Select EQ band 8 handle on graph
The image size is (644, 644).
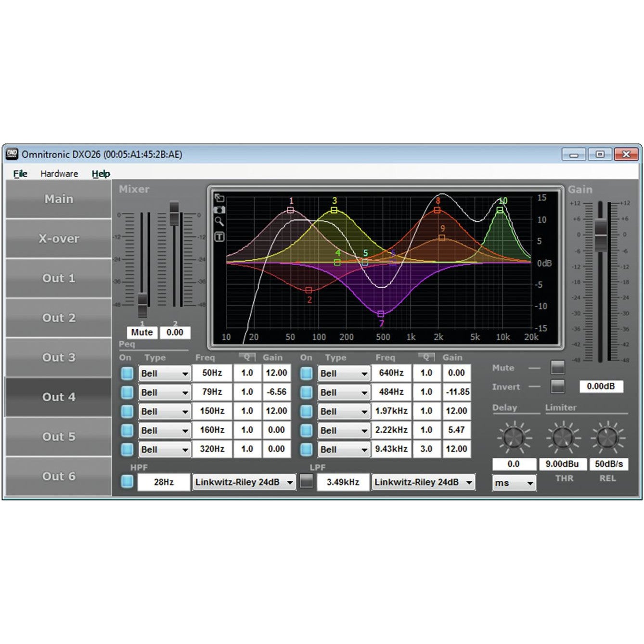point(437,210)
